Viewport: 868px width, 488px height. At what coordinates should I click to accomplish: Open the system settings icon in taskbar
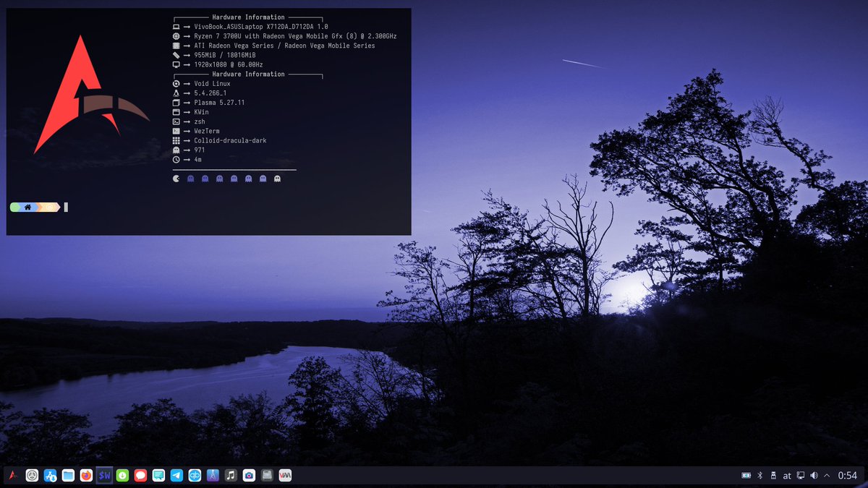point(32,475)
